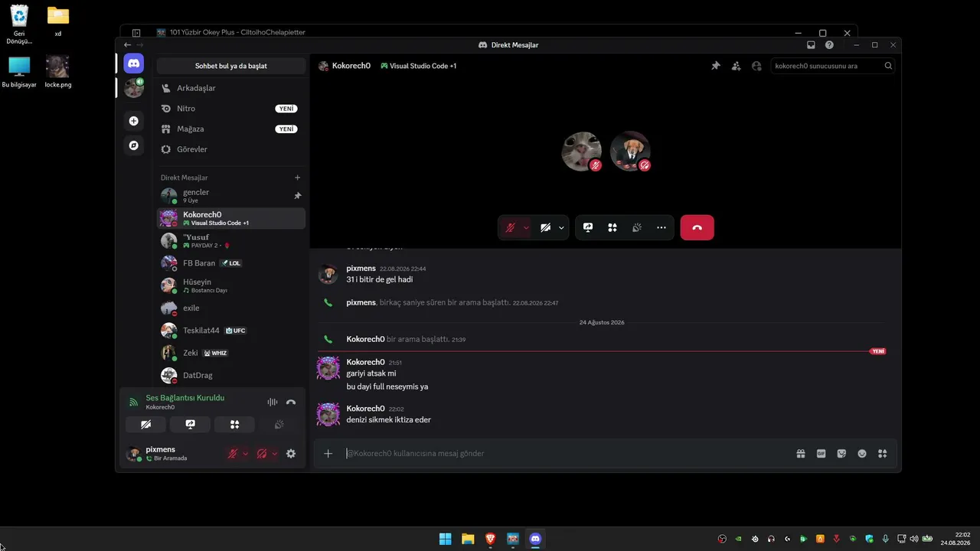Show pinned messages in the chat header
The width and height of the screenshot is (980, 551).
tap(716, 66)
